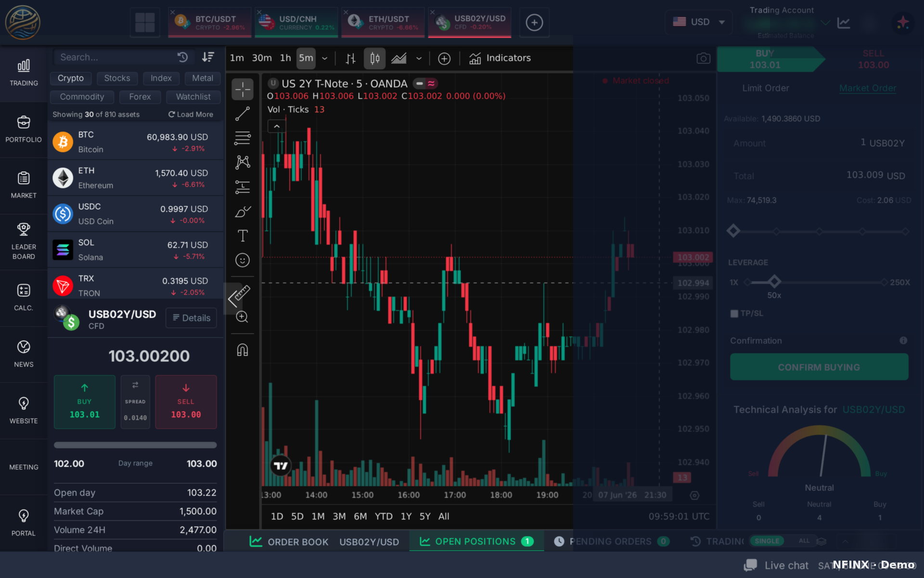Image resolution: width=924 pixels, height=578 pixels.
Task: Open the Portfolio sidebar section
Action: point(24,130)
